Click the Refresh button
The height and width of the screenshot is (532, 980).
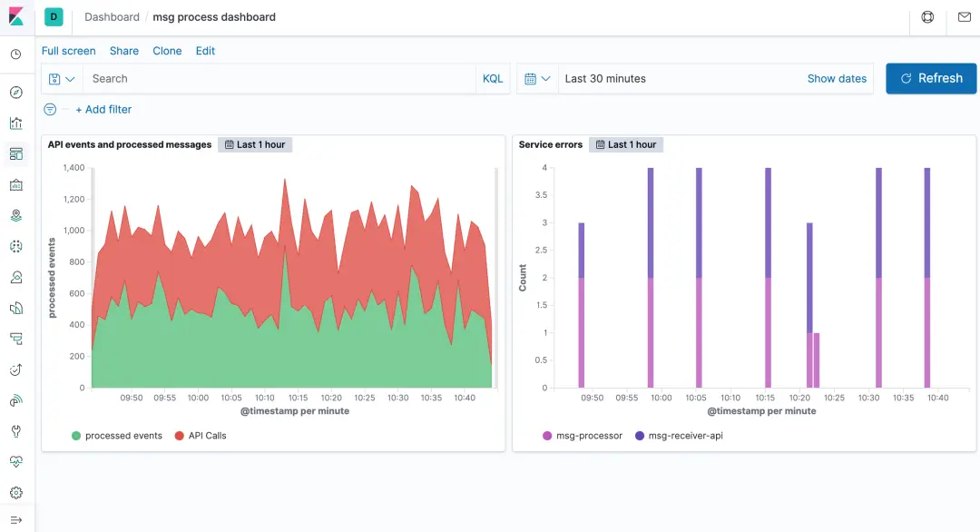pyautogui.click(x=931, y=79)
